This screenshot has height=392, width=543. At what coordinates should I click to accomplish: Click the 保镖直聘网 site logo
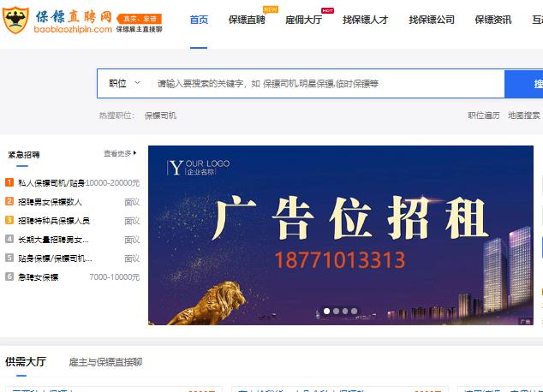pyautogui.click(x=60, y=20)
